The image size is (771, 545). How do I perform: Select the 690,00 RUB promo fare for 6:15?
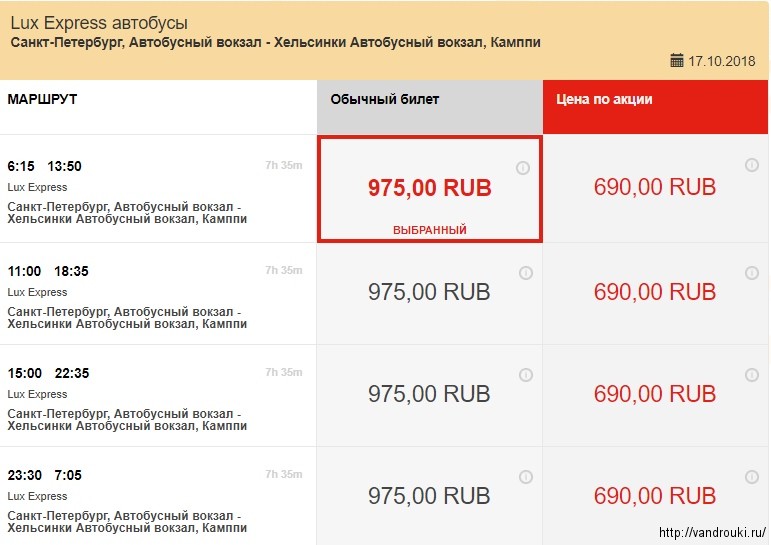[655, 187]
